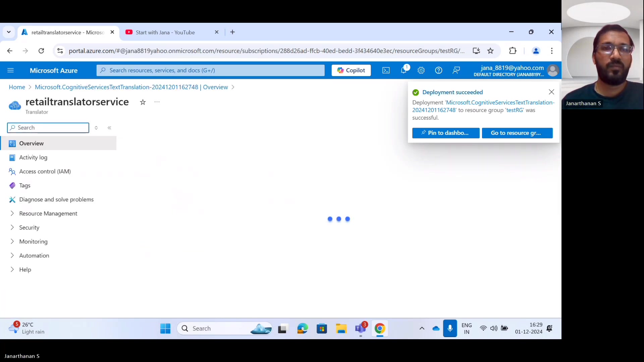Expand Monitoring in the sidebar
644x362 pixels.
[x=33, y=241]
